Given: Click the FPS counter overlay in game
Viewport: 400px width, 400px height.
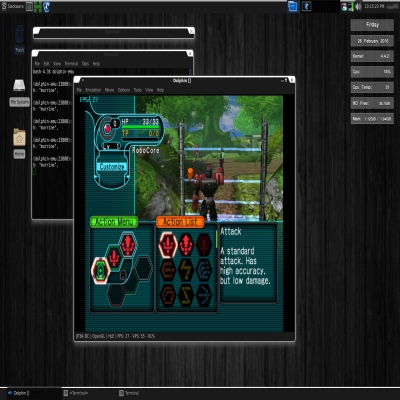Looking at the screenshot, I should coord(89,100).
